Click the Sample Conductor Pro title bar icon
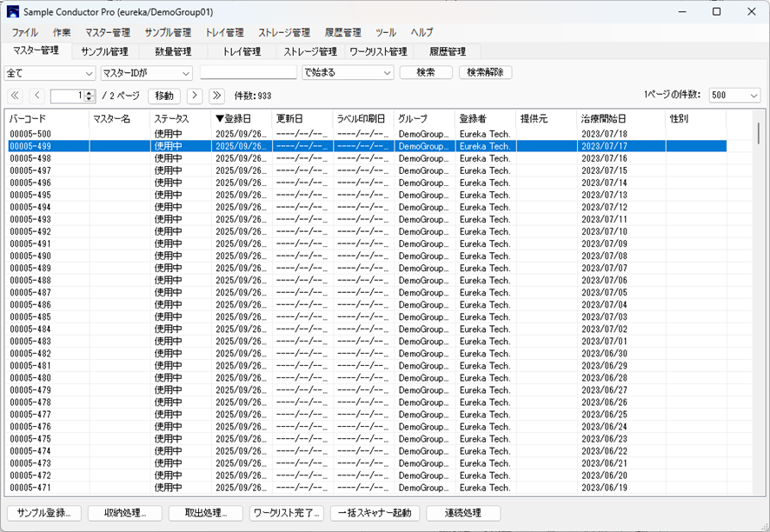Image resolution: width=770 pixels, height=532 pixels. tap(13, 12)
